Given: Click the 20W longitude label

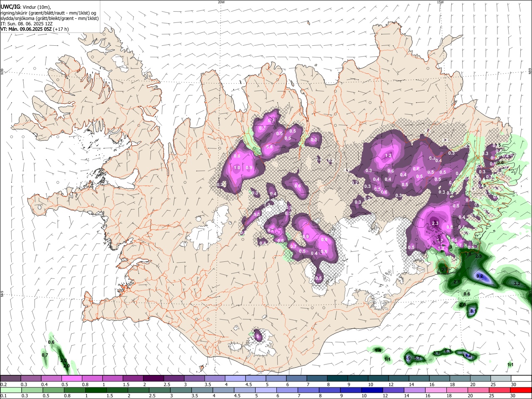Looking at the screenshot, I should [221, 2].
